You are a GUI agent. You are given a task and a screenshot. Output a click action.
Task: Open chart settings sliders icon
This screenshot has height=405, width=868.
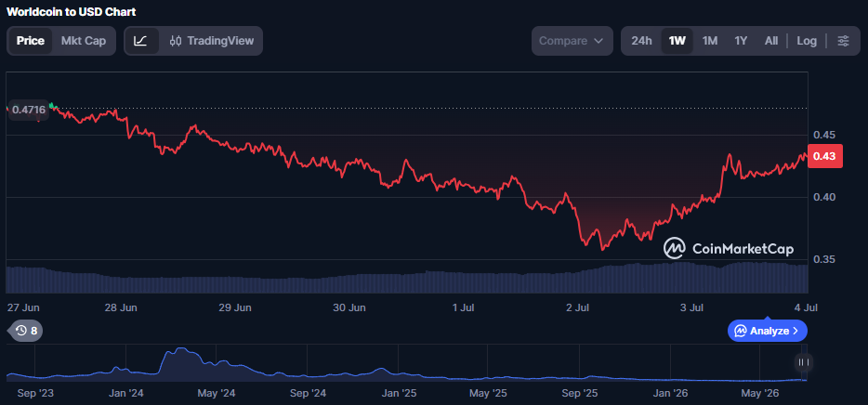843,41
